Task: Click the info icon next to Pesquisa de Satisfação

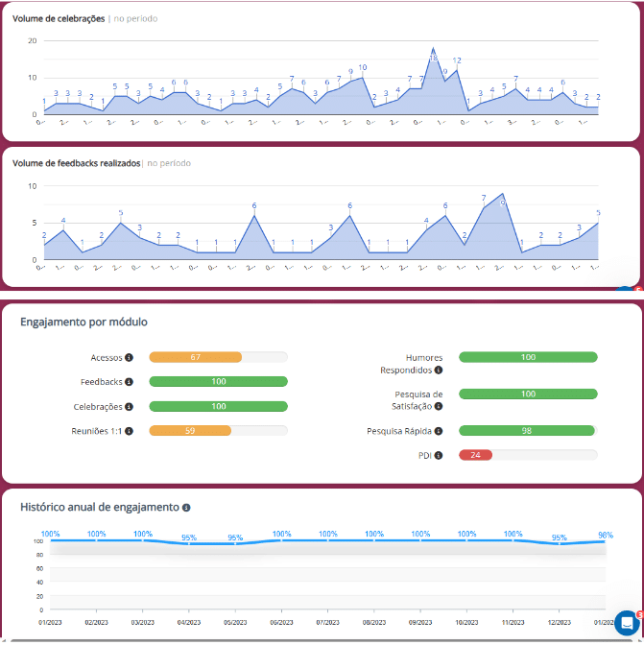Action: coord(439,406)
